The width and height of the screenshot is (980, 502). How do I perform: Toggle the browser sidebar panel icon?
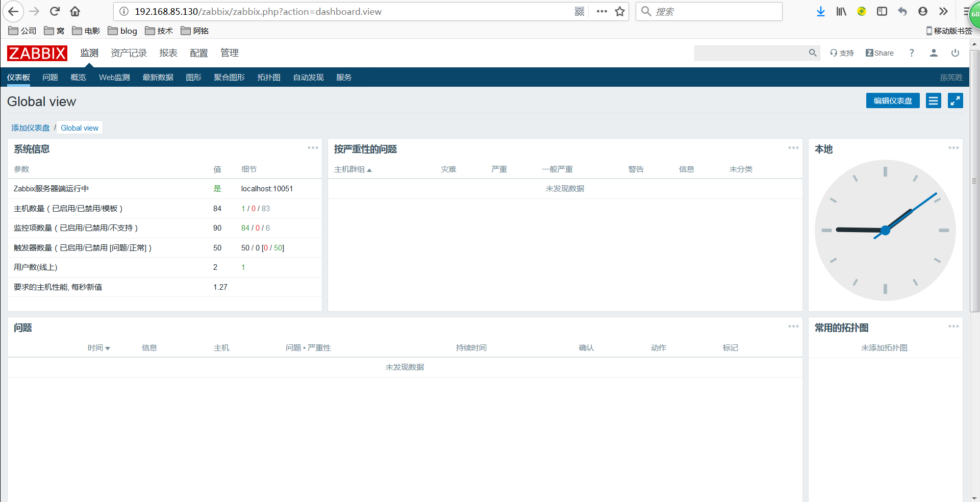[x=882, y=11]
